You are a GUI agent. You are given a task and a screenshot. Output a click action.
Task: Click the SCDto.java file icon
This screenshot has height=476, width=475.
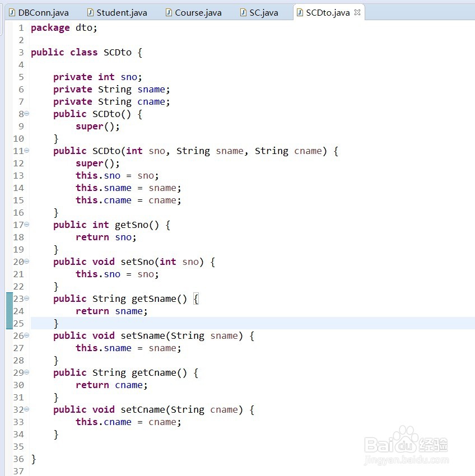point(300,12)
